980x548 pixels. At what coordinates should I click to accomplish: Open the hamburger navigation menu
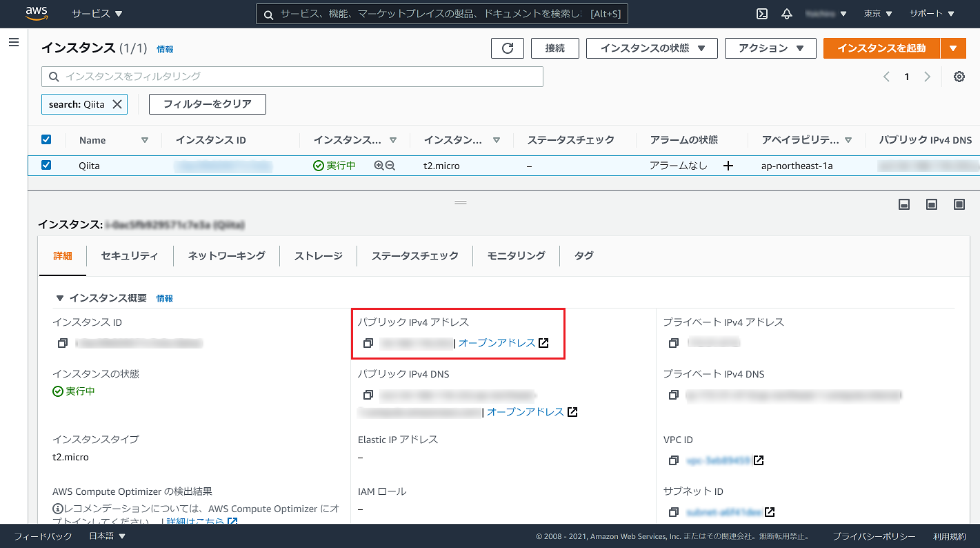pyautogui.click(x=13, y=42)
